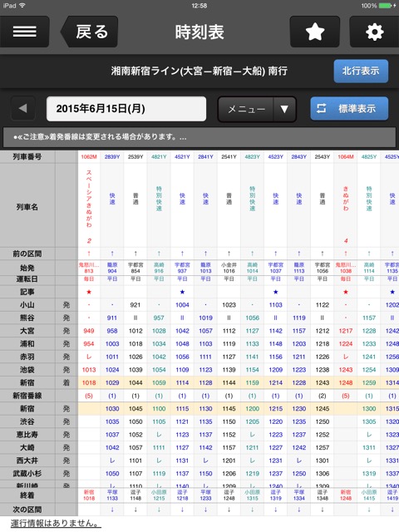Image resolution: width=399 pixels, height=532 pixels.
Task: Tap 大宮 departure time 949
Action: pyautogui.click(x=89, y=331)
